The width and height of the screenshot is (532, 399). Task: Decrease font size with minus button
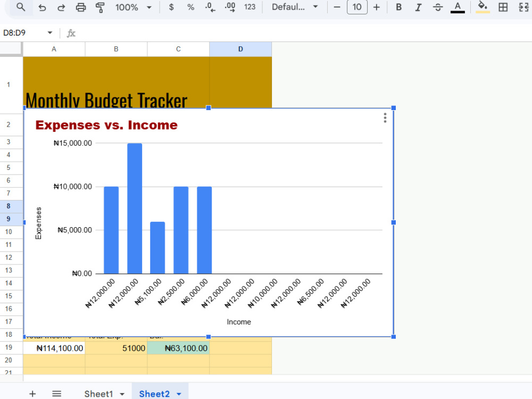(337, 7)
